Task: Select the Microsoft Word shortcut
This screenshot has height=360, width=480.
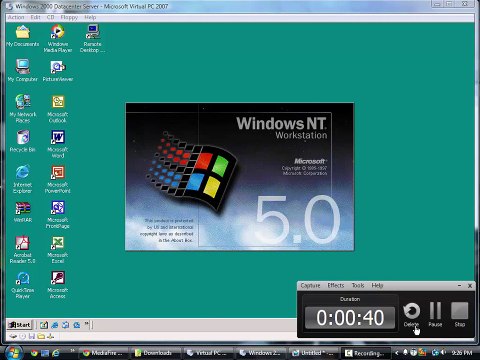Action: (x=58, y=144)
